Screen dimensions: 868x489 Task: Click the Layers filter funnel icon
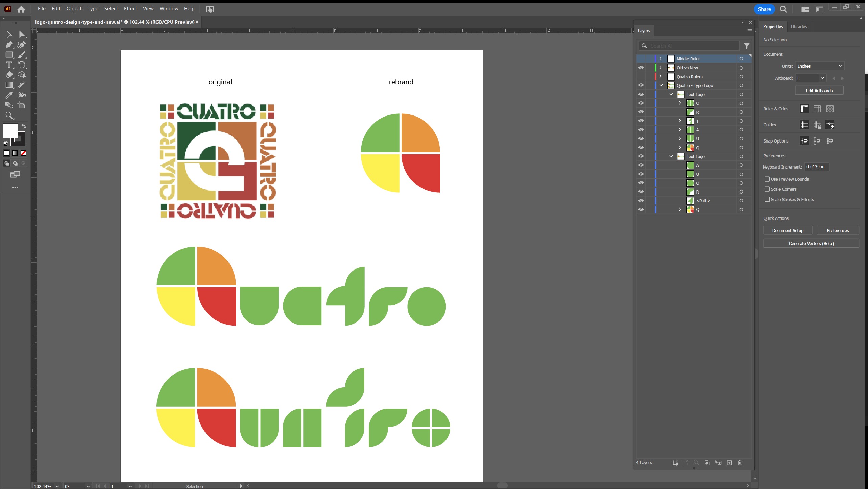click(x=747, y=46)
